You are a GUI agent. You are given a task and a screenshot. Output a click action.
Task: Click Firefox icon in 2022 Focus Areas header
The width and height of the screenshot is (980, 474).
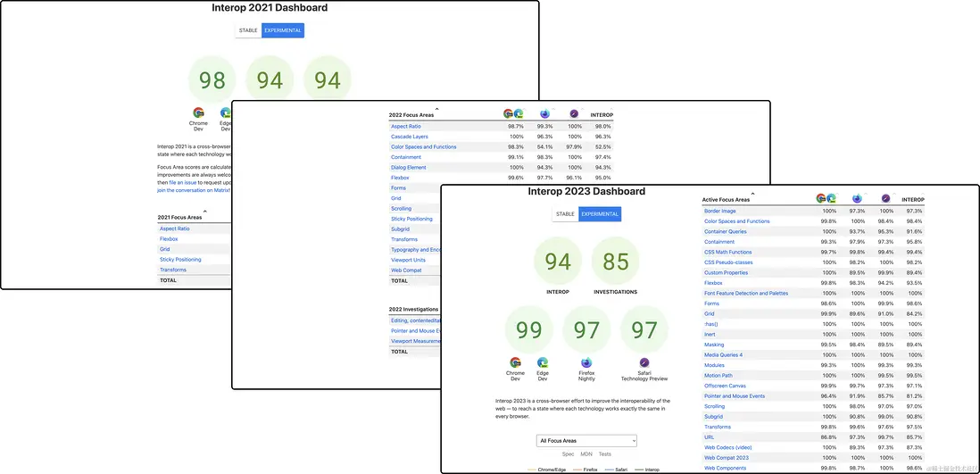coord(544,113)
